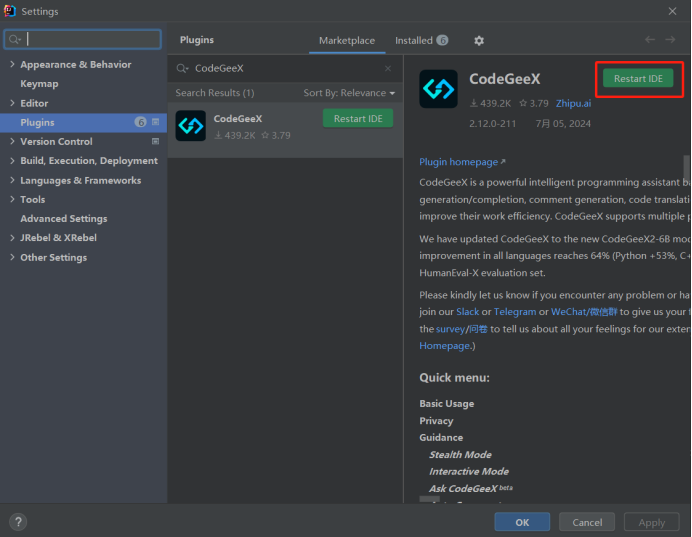
Task: Go back with the left arrow
Action: point(650,40)
